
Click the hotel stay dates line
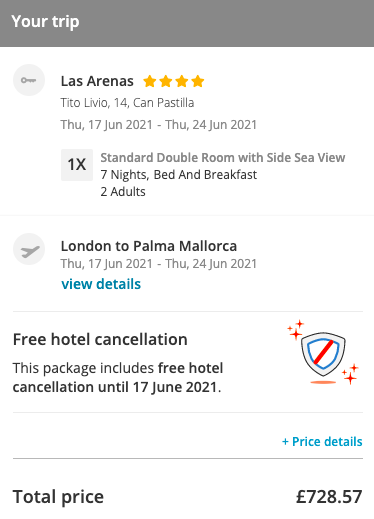click(x=159, y=125)
